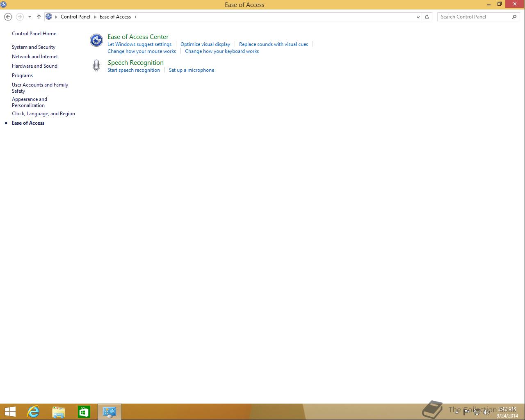
Task: Go to Clock, Language, and Region
Action: tap(43, 114)
